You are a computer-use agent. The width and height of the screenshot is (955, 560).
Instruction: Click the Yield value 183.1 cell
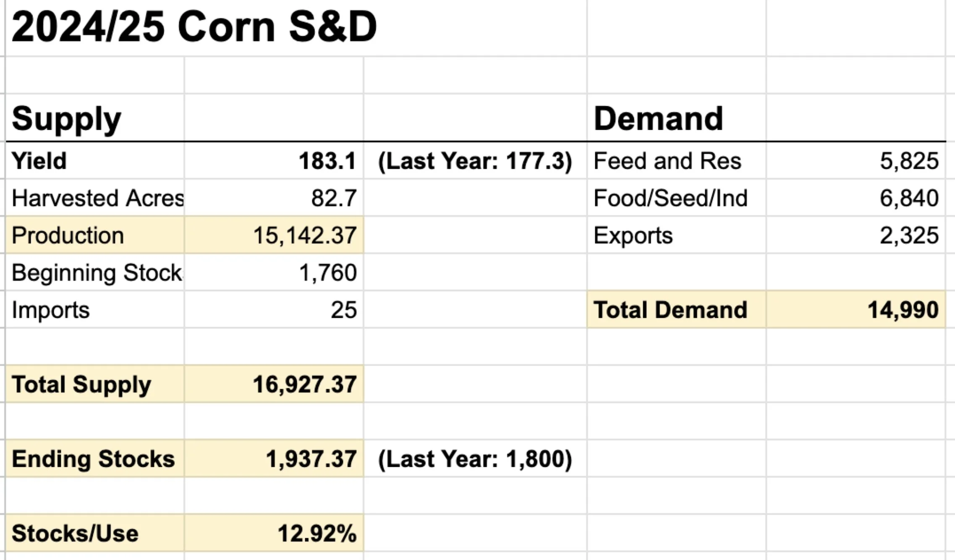click(x=274, y=161)
